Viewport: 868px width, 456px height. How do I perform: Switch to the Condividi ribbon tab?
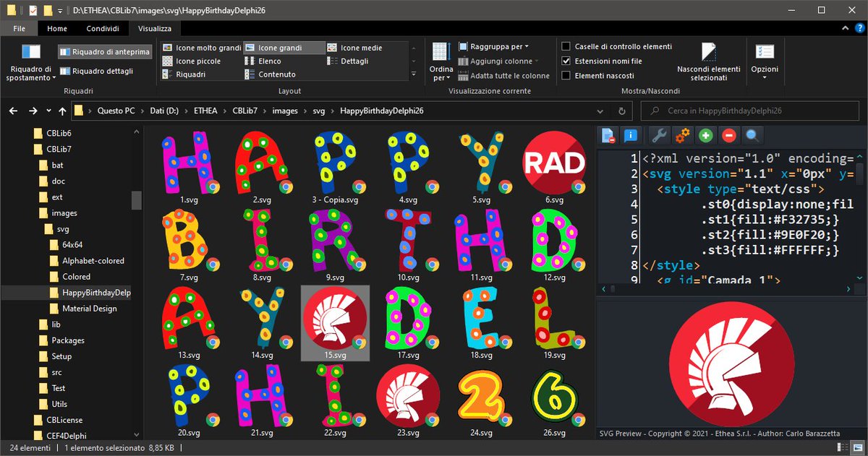pyautogui.click(x=103, y=28)
